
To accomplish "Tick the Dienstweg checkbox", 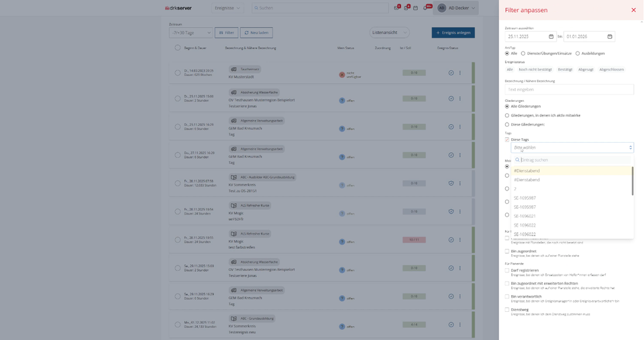I will 507,310.
